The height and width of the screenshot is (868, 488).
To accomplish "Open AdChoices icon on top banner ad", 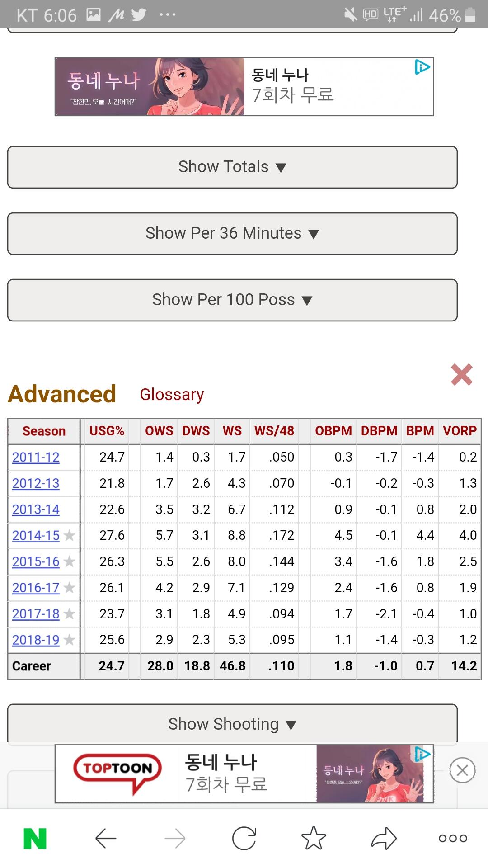I will tap(422, 67).
